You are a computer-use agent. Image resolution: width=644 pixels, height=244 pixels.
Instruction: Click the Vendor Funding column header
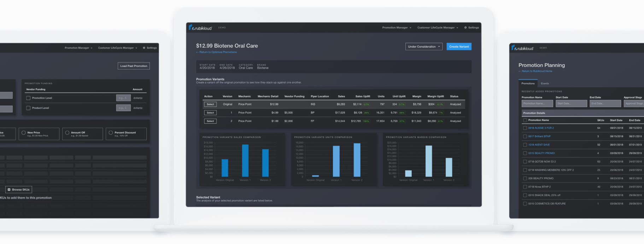tap(294, 96)
